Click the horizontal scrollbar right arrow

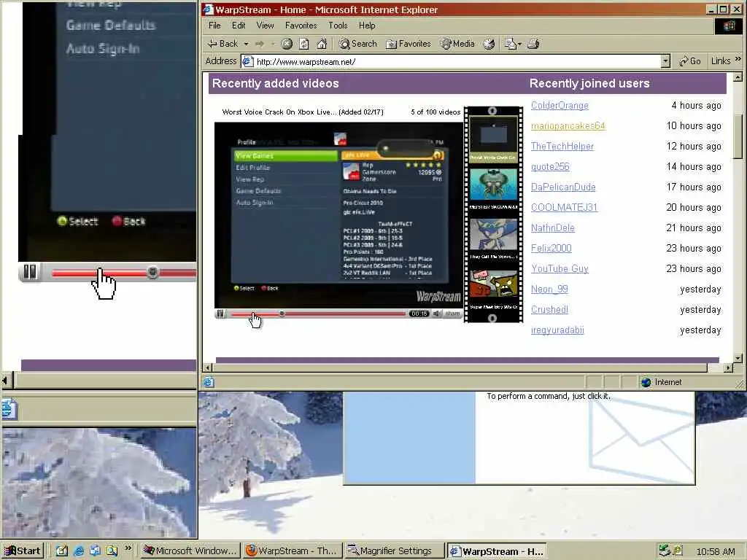pyautogui.click(x=728, y=367)
